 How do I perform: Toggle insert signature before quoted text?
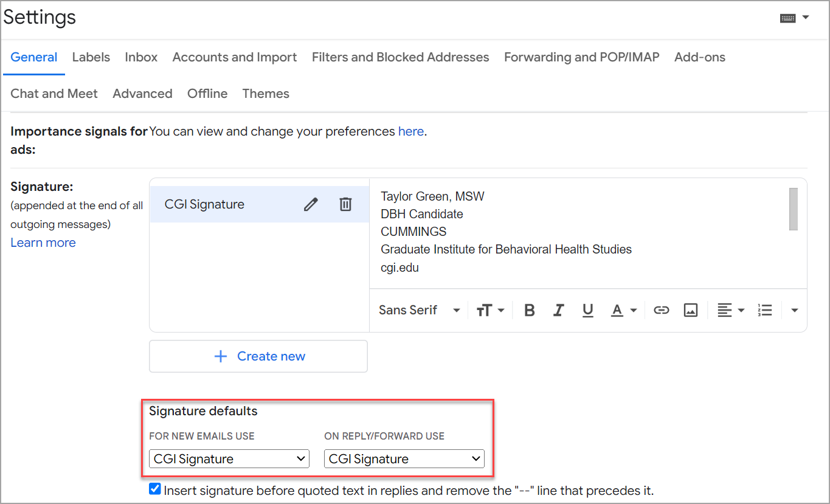pyautogui.click(x=154, y=488)
